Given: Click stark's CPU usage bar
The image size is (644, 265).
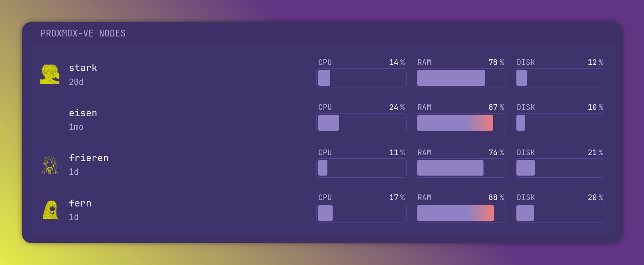Looking at the screenshot, I should pos(362,78).
